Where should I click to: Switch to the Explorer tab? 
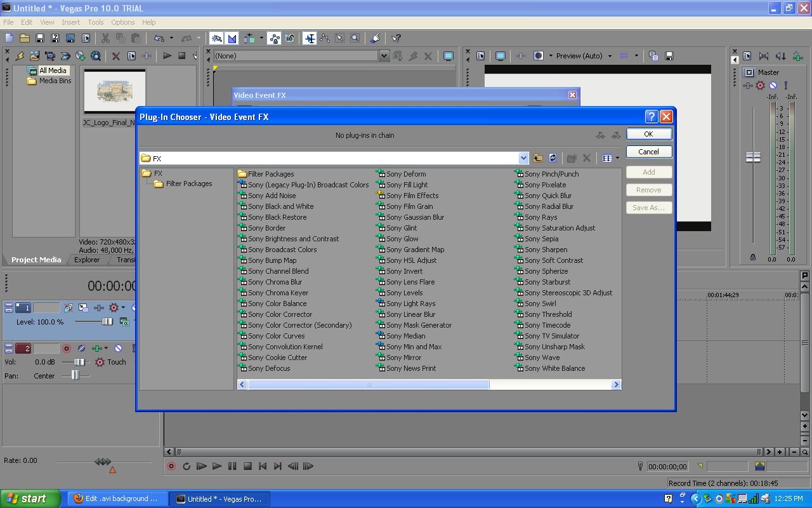[87, 260]
